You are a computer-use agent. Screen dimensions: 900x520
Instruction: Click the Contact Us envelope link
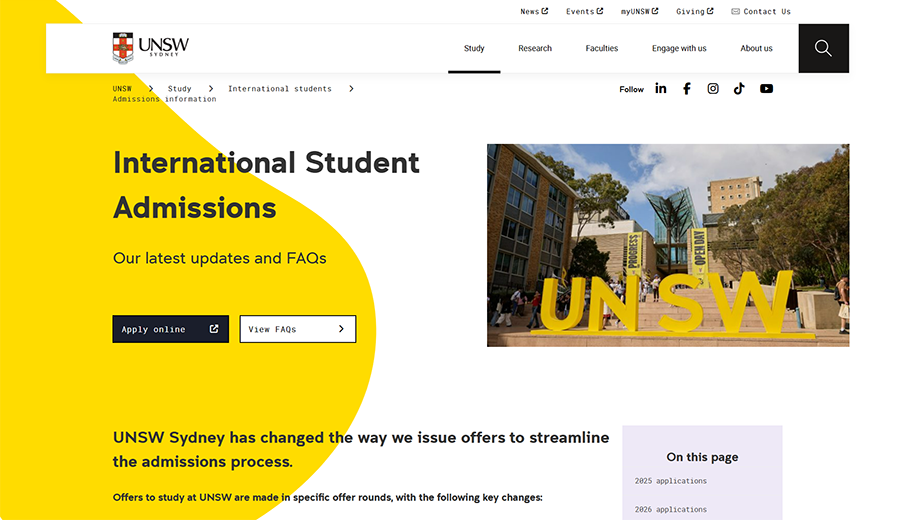click(760, 12)
